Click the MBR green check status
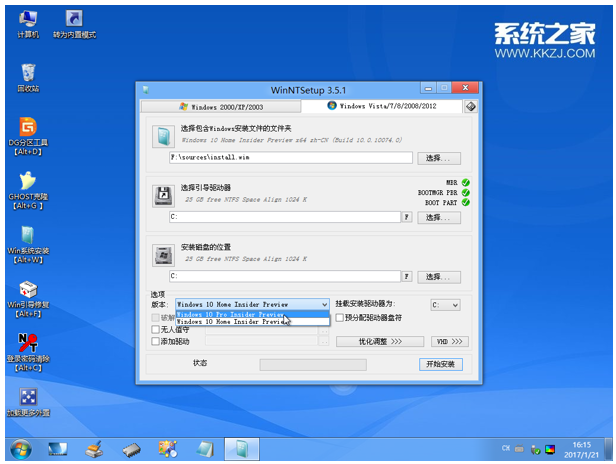This screenshot has width=616, height=464. (x=466, y=182)
